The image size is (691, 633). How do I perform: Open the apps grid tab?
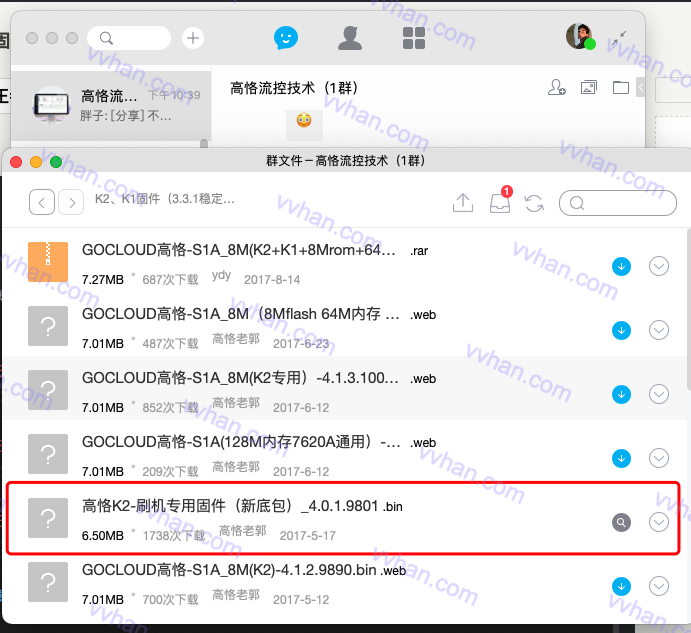(414, 38)
